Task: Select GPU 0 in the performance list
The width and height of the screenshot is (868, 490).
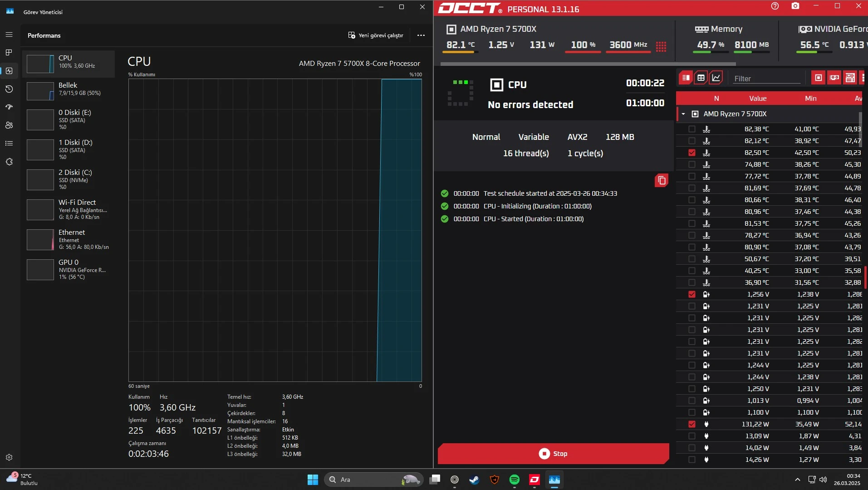Action: point(69,270)
